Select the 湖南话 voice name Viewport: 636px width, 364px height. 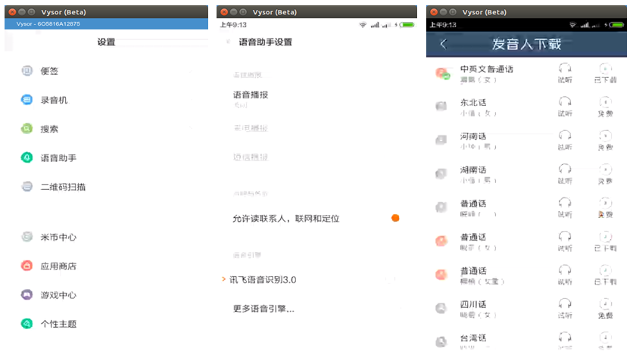click(473, 170)
